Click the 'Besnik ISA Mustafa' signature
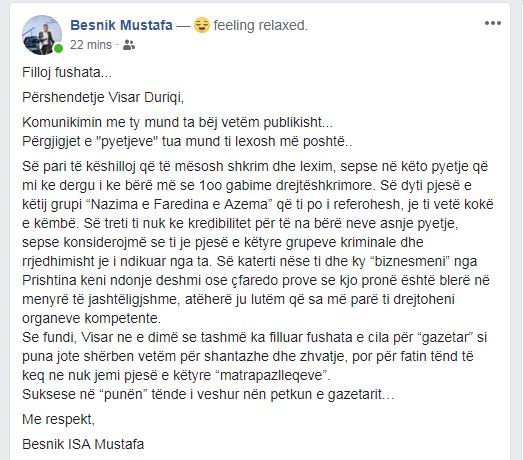 pos(83,444)
